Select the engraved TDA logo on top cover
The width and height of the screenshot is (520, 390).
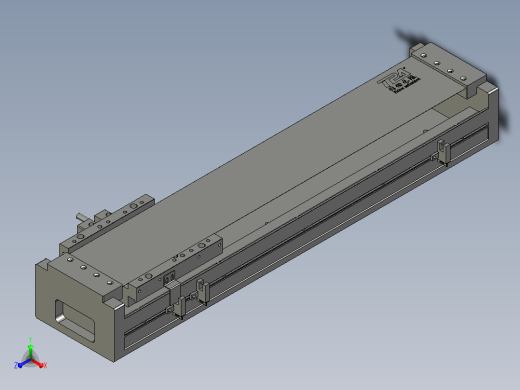point(399,81)
